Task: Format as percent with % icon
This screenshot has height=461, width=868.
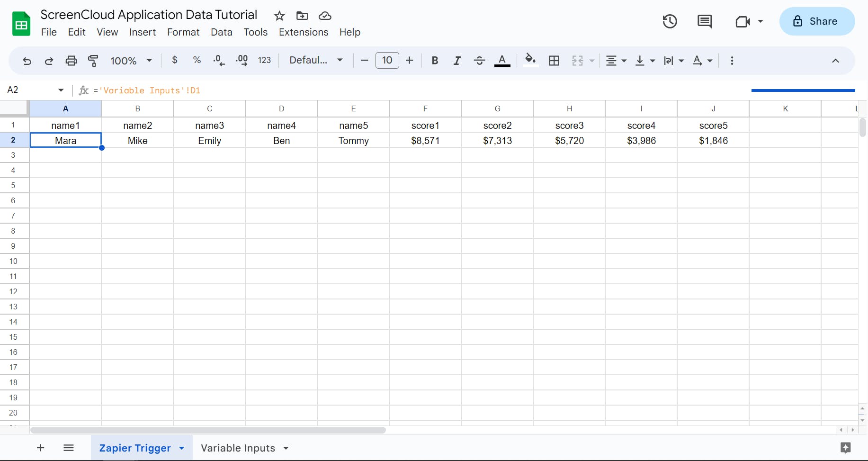Action: pyautogui.click(x=197, y=60)
